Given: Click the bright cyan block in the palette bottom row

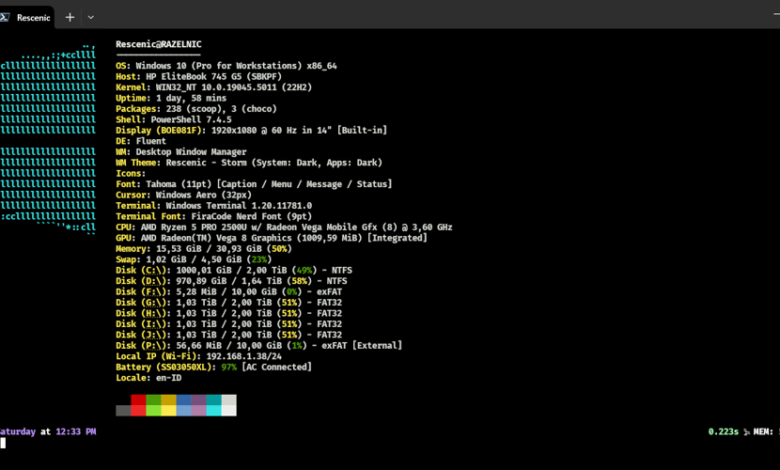Looking at the screenshot, I should coord(214,410).
